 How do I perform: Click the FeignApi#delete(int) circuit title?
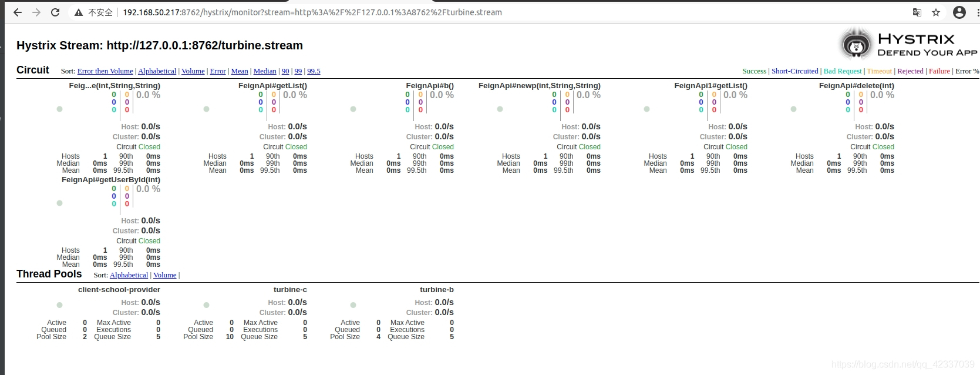(x=857, y=86)
